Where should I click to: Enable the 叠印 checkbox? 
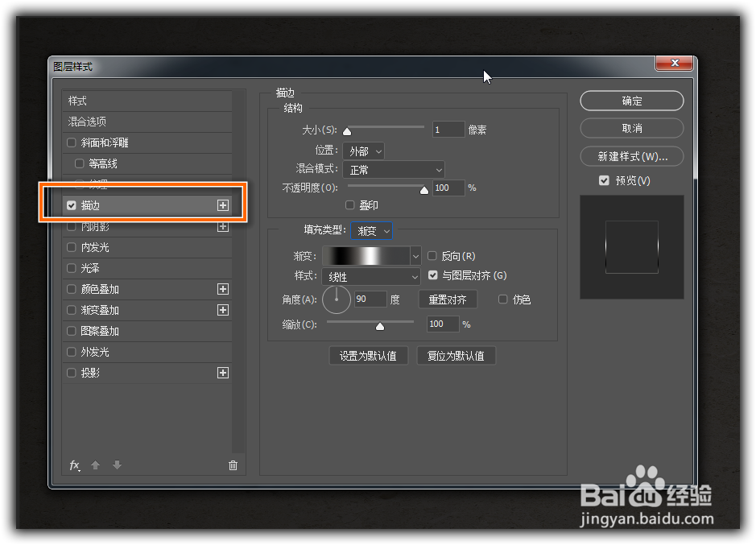tap(349, 205)
